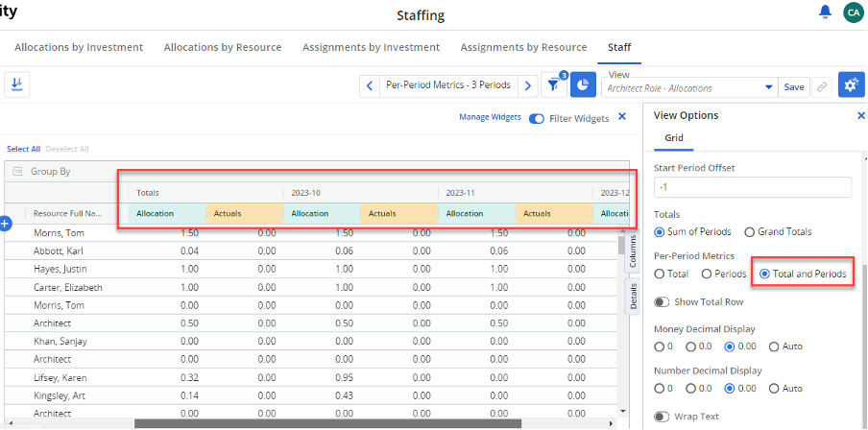Open the notifications bell

point(826,12)
